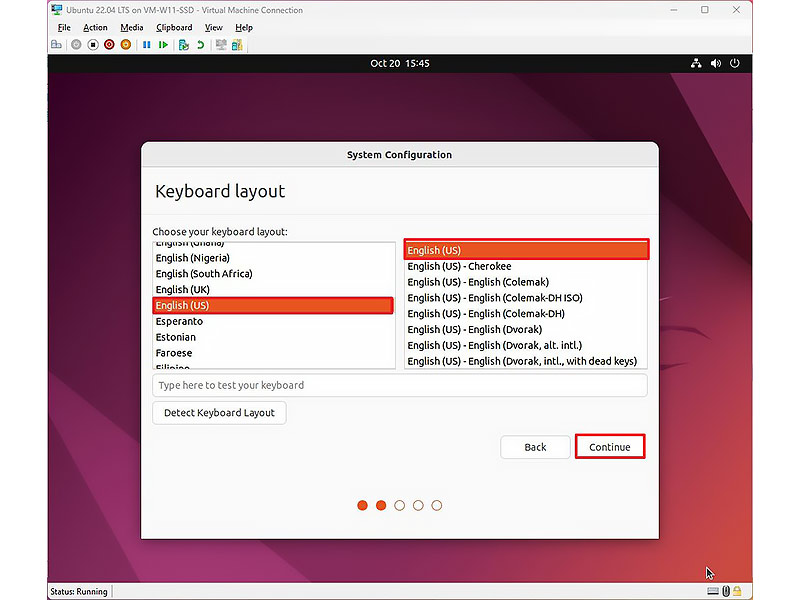Select Estonian in language list
The width and height of the screenshot is (800, 600).
(274, 337)
